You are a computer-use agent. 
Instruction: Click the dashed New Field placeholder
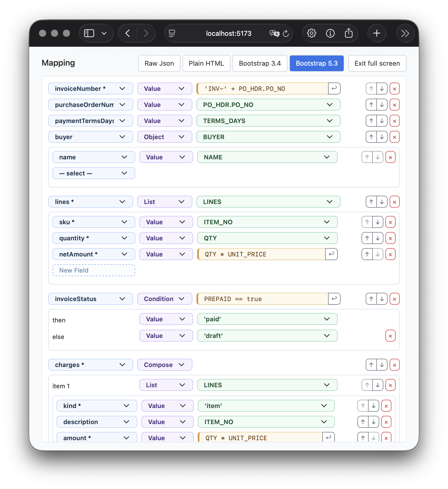tap(94, 270)
